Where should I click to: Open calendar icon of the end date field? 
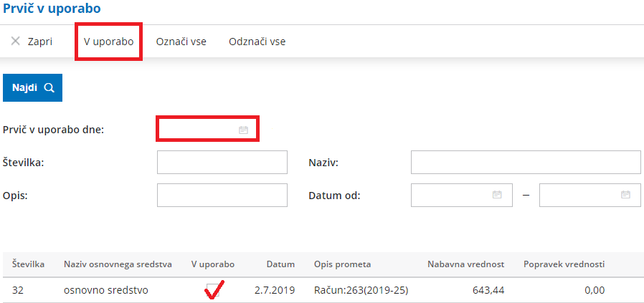[625, 195]
